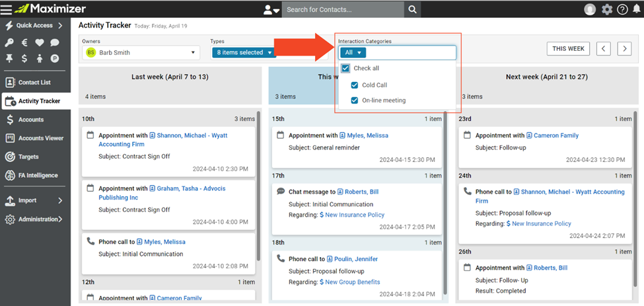This screenshot has height=306, width=644.
Task: Click the person figure icon in sidebar
Action: tap(40, 58)
